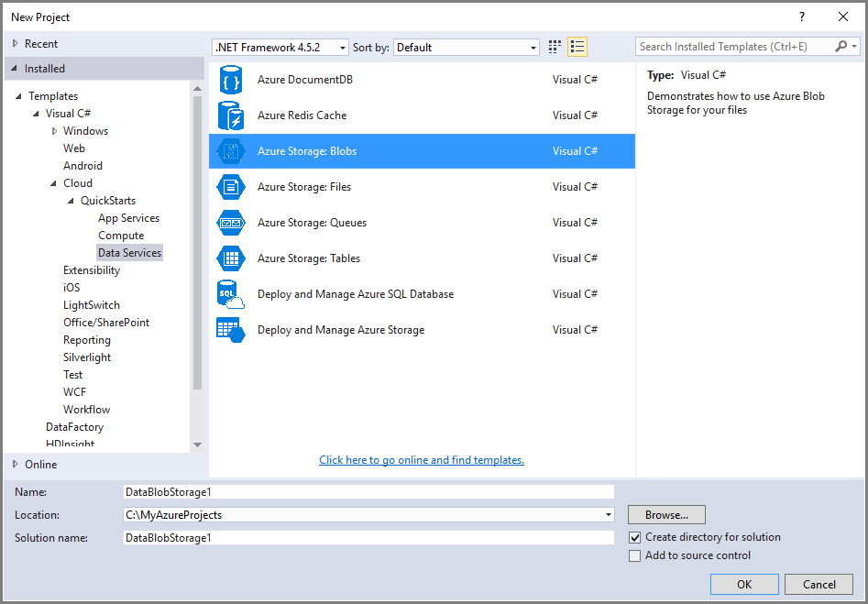Click the Azure Redis Cache template icon
Image resolution: width=868 pixels, height=604 pixels.
pyautogui.click(x=230, y=115)
